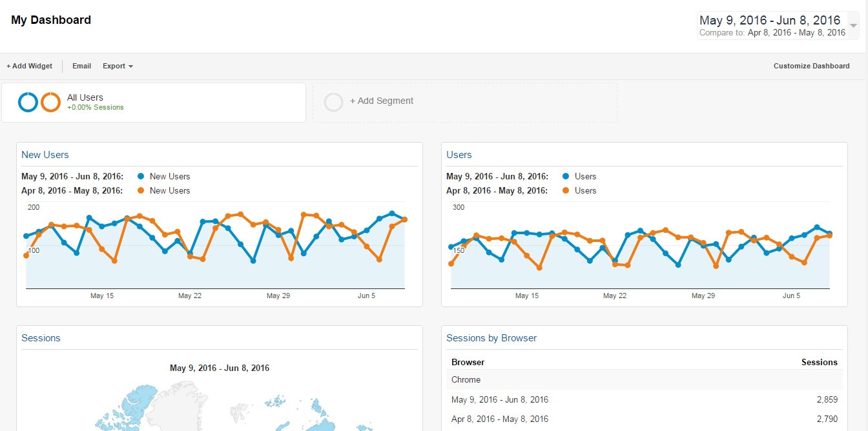Click the My Dashboard title
This screenshot has height=431, width=868.
(51, 19)
